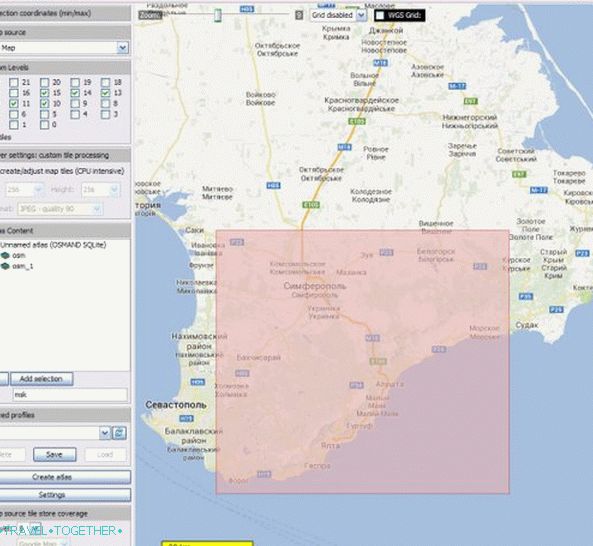This screenshot has height=546, width=593.
Task: Enable zoom level 16 checkbox
Action: point(14,93)
